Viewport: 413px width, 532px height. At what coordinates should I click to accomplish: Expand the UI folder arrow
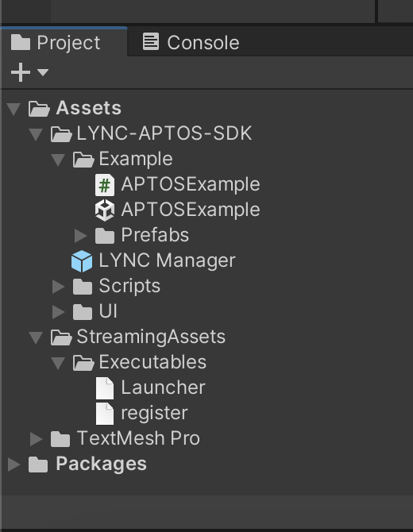58,312
